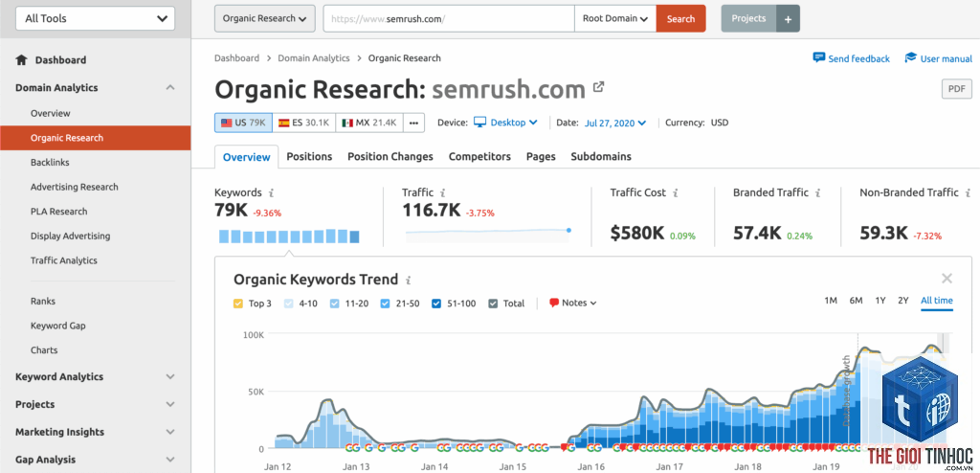980x473 pixels.
Task: Export report with the PDF button
Action: [957, 89]
